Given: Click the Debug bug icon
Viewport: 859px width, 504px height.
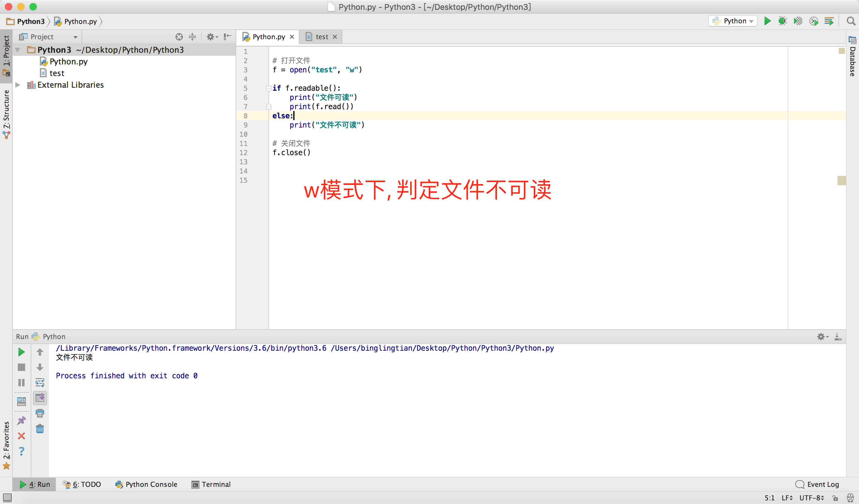Looking at the screenshot, I should coord(782,21).
